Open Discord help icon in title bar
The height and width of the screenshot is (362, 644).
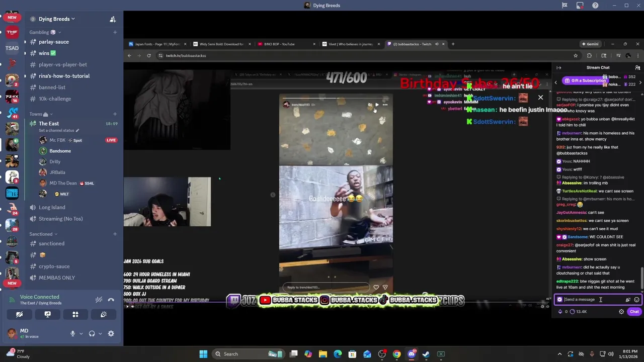[596, 6]
